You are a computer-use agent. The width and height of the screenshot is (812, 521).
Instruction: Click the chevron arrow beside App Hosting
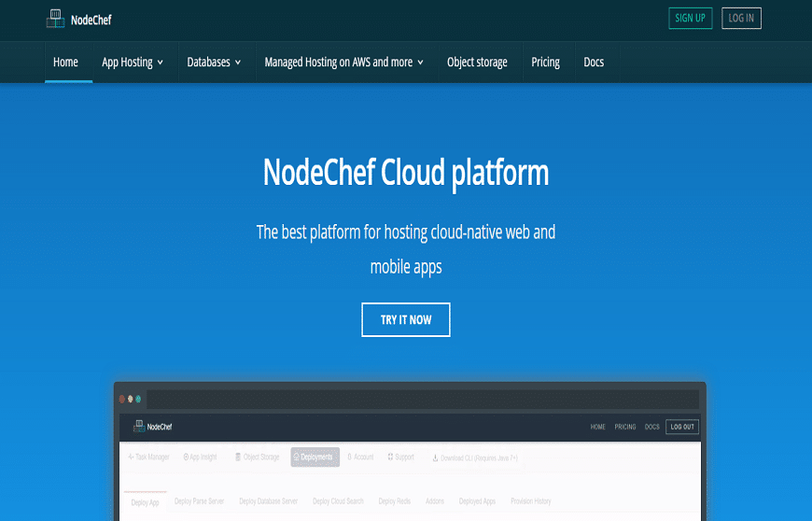[x=160, y=63]
